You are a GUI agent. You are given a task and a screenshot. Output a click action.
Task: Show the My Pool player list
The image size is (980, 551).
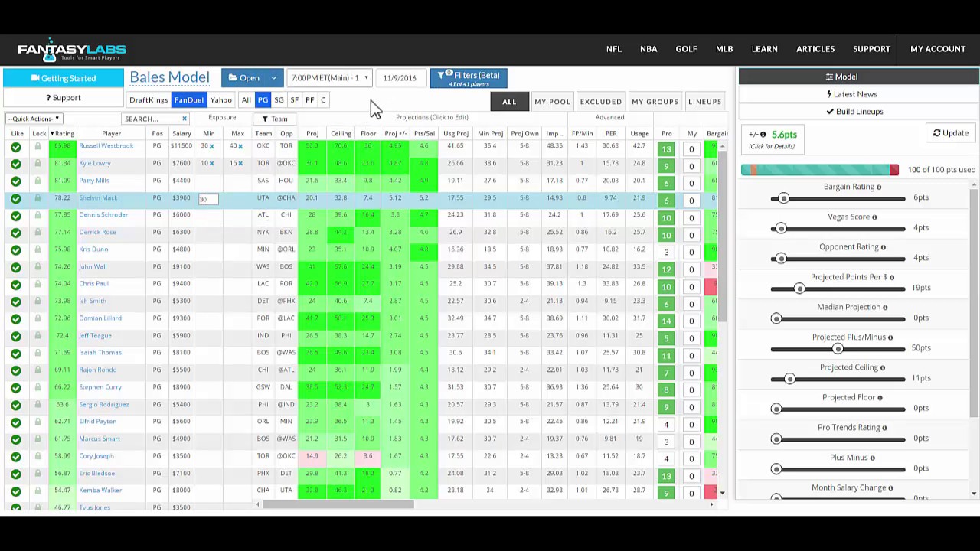point(552,102)
